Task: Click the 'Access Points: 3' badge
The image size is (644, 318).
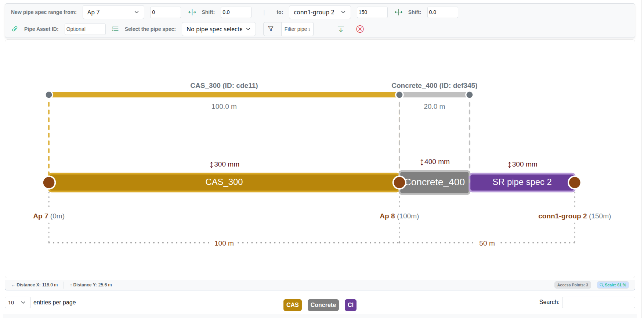Action: point(572,285)
